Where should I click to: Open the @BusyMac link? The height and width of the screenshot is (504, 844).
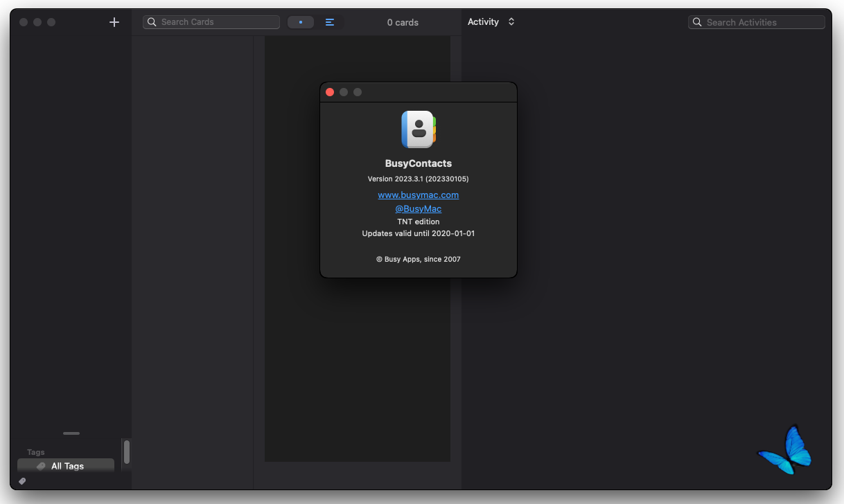(x=419, y=208)
